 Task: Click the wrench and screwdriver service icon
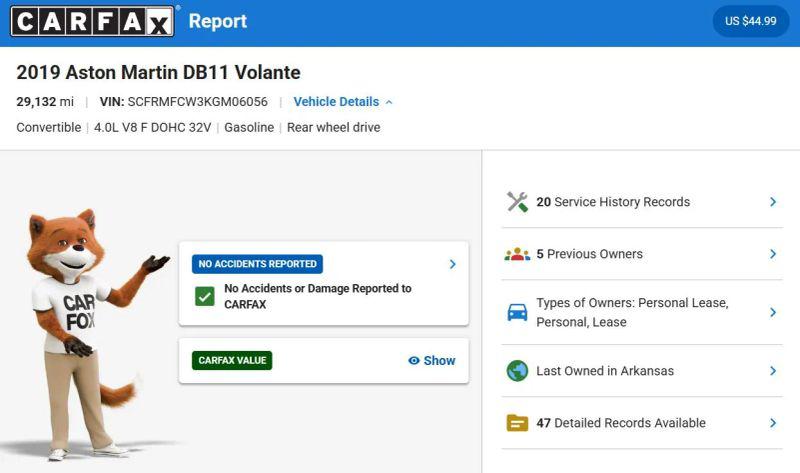[517, 202]
